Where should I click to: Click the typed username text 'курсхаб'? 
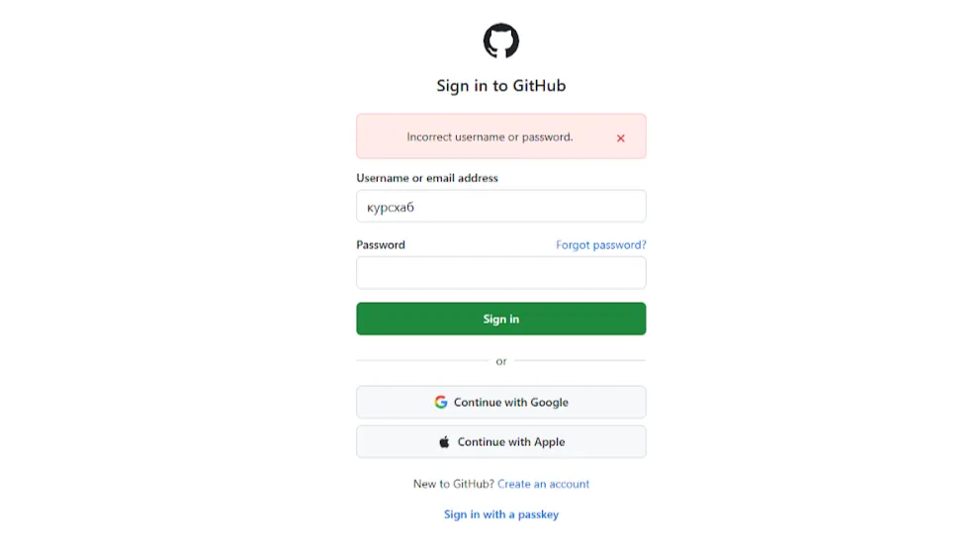coord(391,208)
